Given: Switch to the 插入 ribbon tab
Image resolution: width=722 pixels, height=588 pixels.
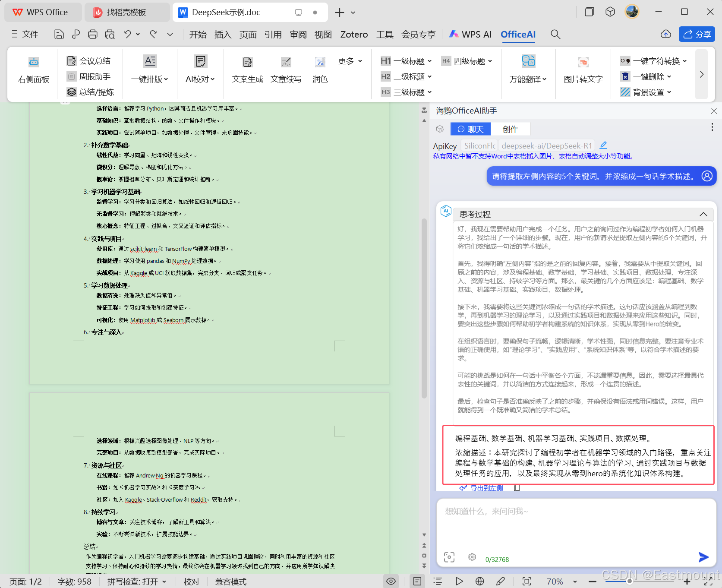Looking at the screenshot, I should 223,35.
